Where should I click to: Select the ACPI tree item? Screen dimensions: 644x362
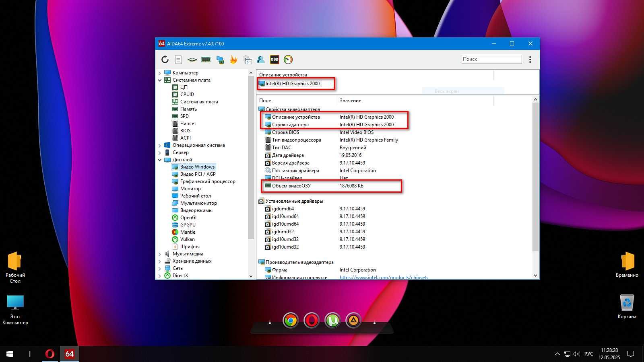185,138
